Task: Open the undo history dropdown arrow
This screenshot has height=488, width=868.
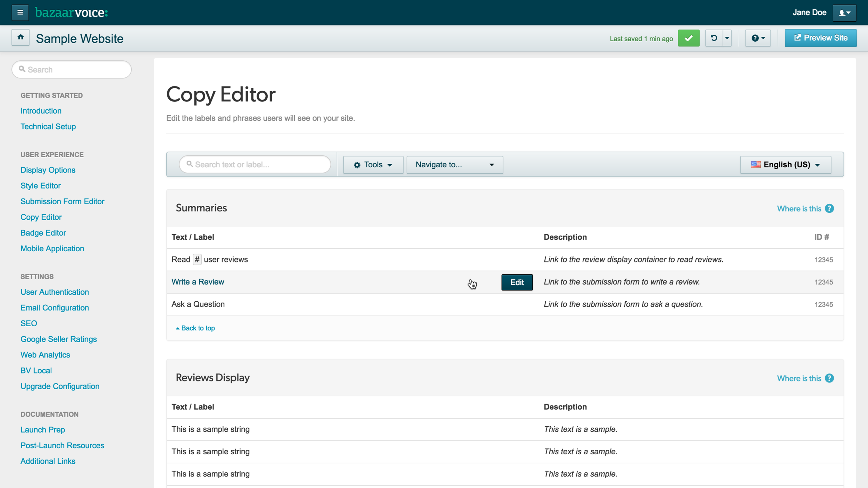Action: 727,38
